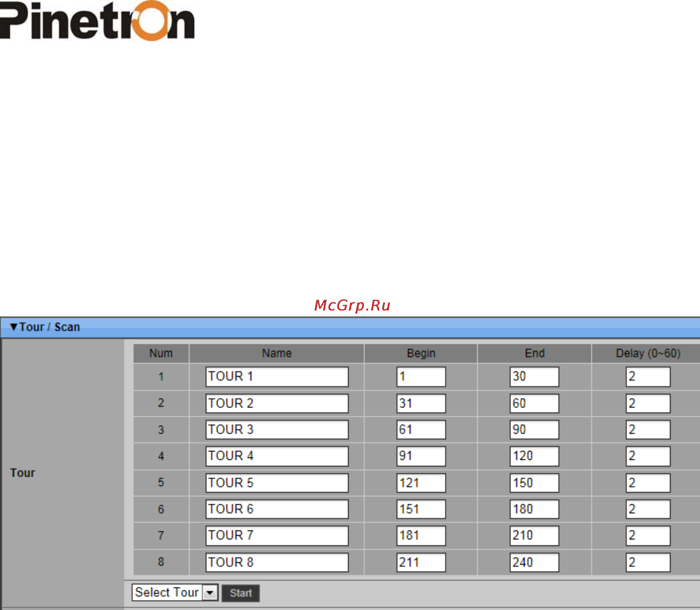Viewport: 700px width, 610px height.
Task: Click Begin field with value 211
Action: click(421, 562)
